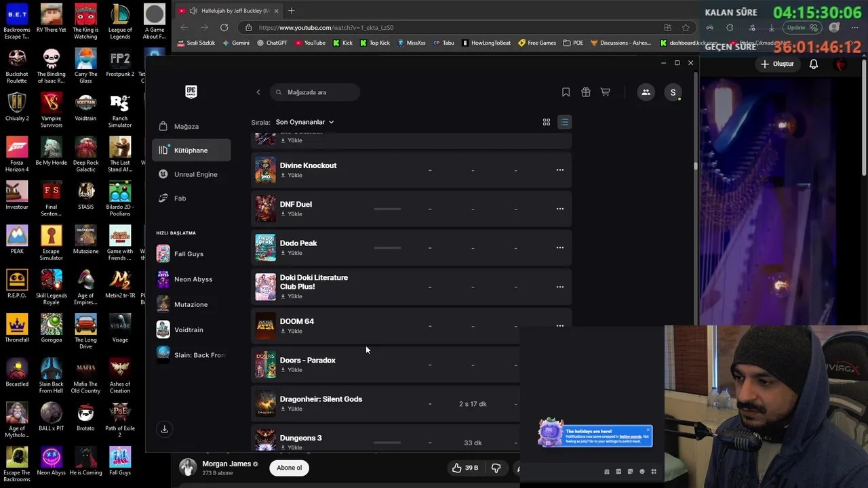Image resolution: width=868 pixels, height=488 pixels.
Task: Go back with the launcher back arrow
Action: [x=258, y=92]
